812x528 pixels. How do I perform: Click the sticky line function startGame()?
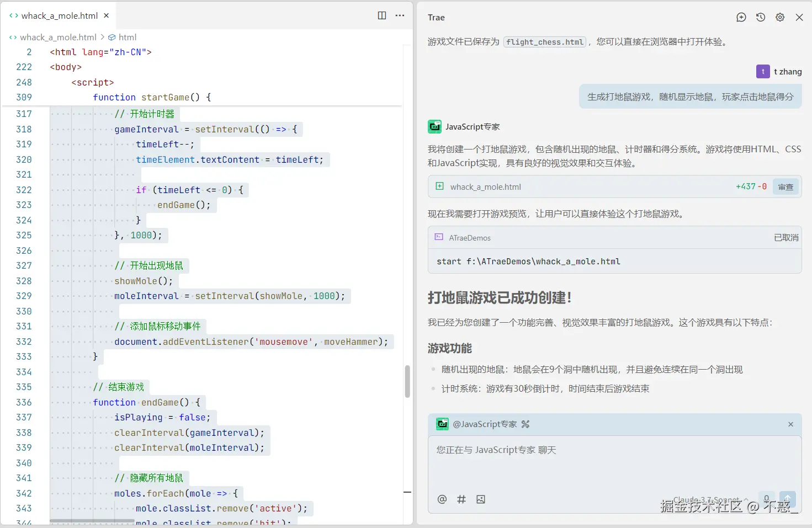152,97
